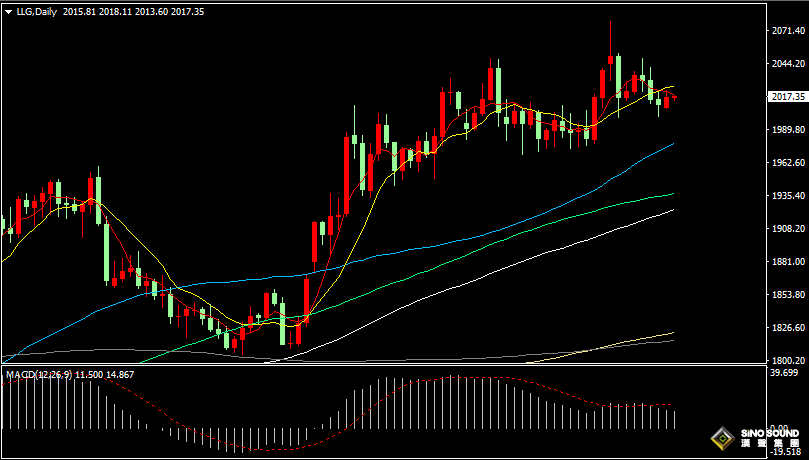Click the current price tag 2017.35
The image size is (809, 460).
(x=788, y=97)
